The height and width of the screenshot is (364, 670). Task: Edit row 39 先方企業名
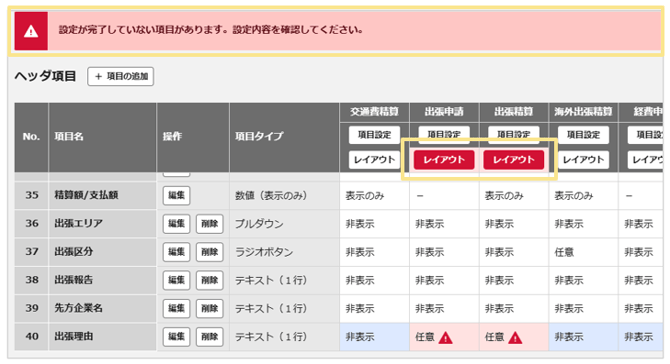click(176, 308)
